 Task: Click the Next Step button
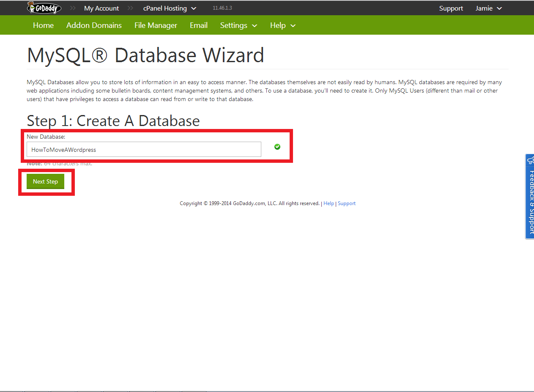click(x=46, y=181)
